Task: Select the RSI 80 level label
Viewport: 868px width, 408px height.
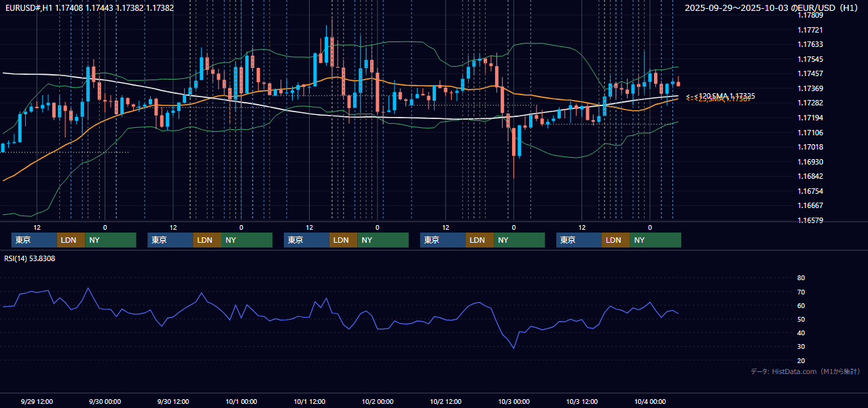Action: tap(801, 278)
